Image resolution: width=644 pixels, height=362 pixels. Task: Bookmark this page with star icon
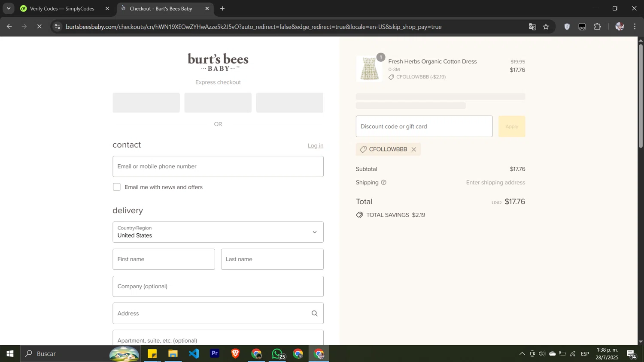tap(546, 27)
